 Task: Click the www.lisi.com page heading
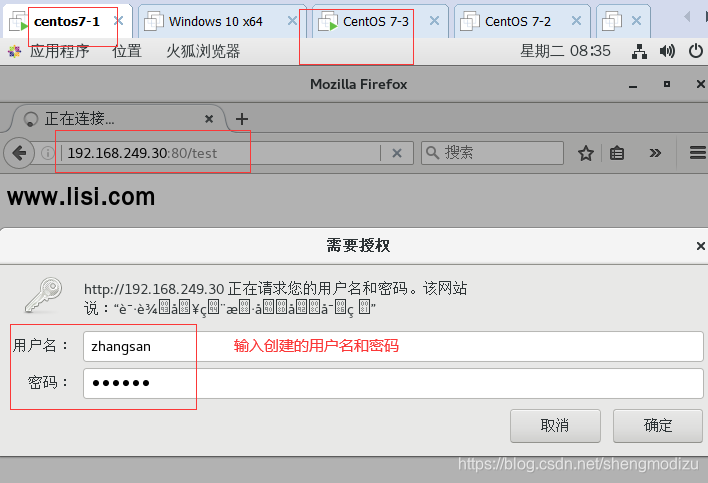tap(81, 197)
